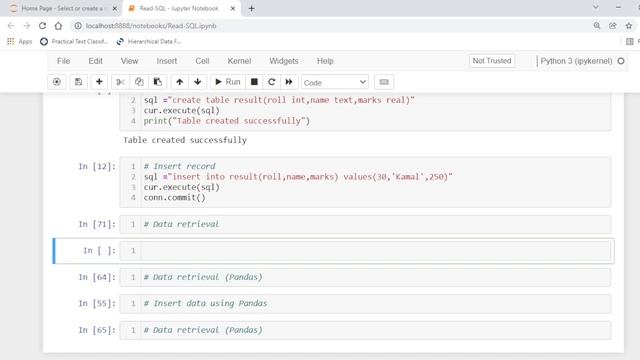Viewport: 640px width, 360px height.
Task: Interrupt the kernel stop icon
Action: tap(254, 82)
